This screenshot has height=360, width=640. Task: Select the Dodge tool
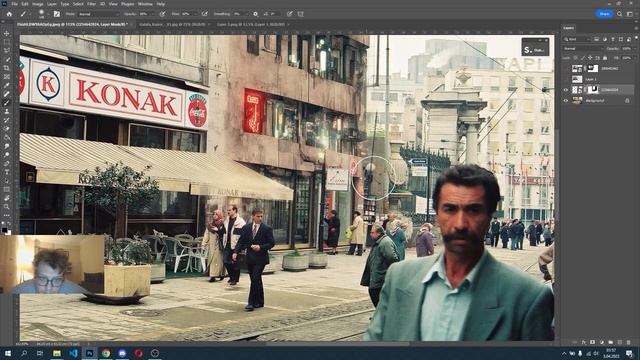click(x=7, y=155)
